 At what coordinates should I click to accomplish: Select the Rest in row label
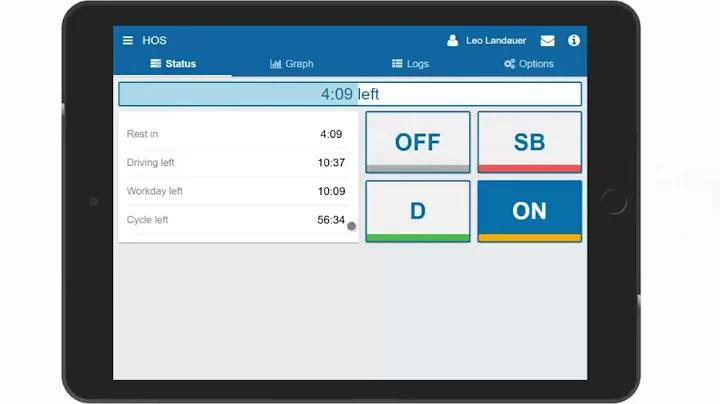coord(142,134)
